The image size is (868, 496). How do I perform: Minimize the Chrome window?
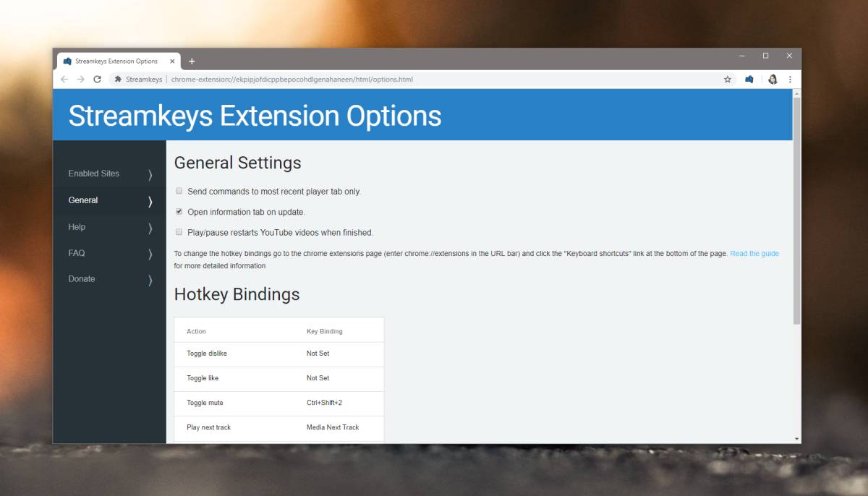point(742,56)
